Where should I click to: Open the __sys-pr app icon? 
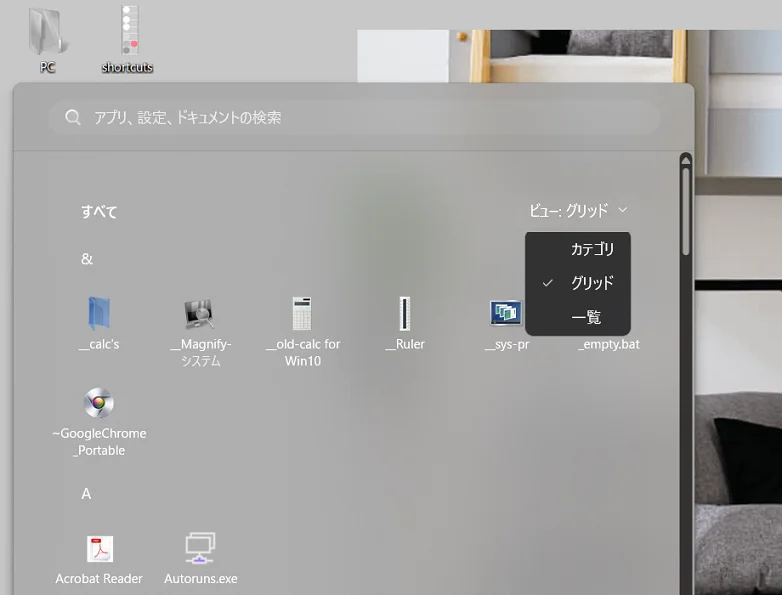click(506, 315)
